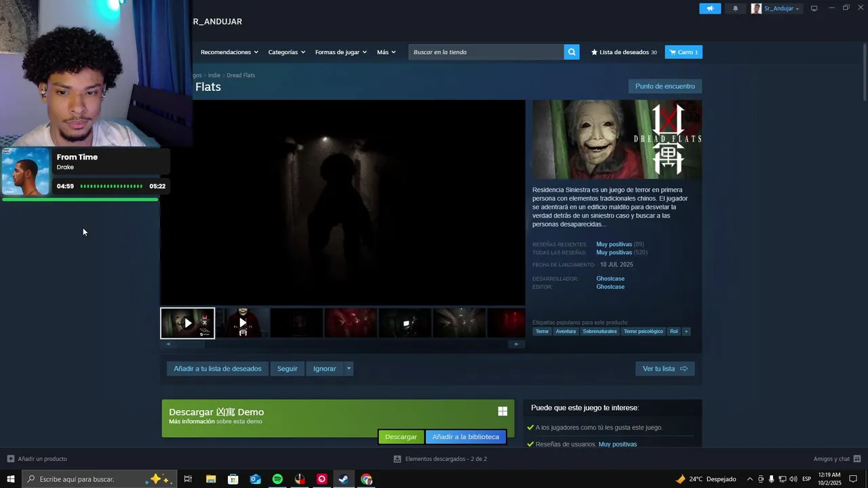Open Chrome from taskbar

point(366,479)
